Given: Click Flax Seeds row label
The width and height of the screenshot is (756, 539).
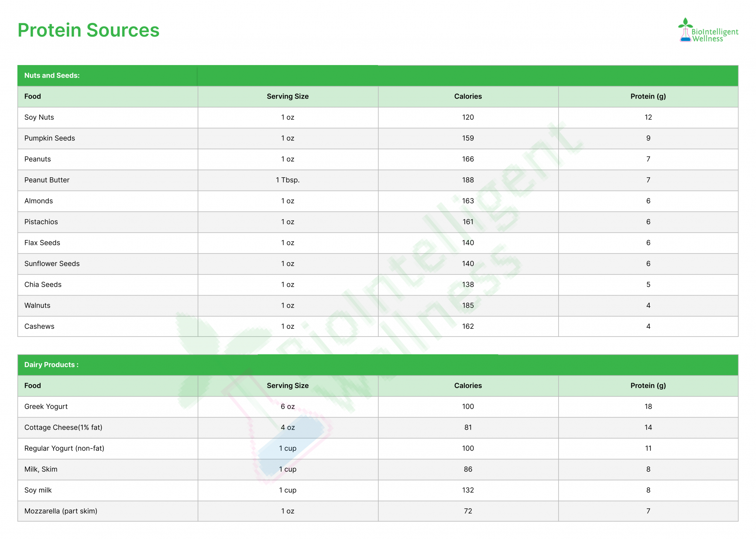Looking at the screenshot, I should coord(42,243).
